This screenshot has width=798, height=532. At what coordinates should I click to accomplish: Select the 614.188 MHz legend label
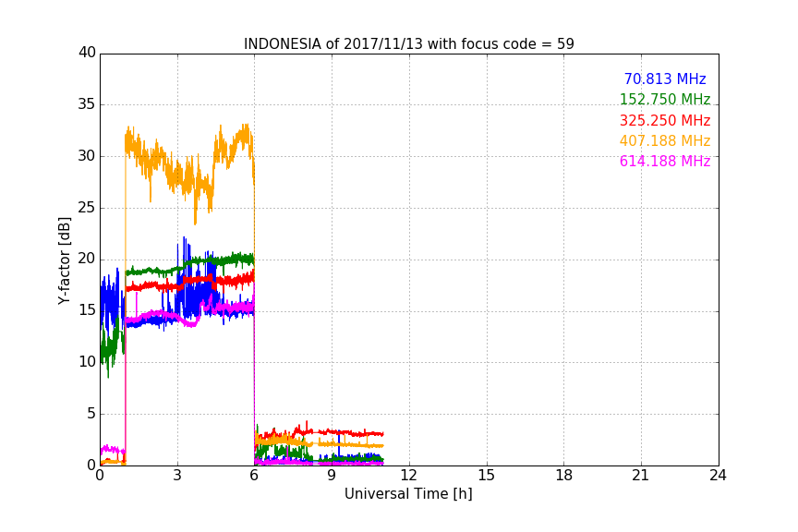click(x=665, y=162)
